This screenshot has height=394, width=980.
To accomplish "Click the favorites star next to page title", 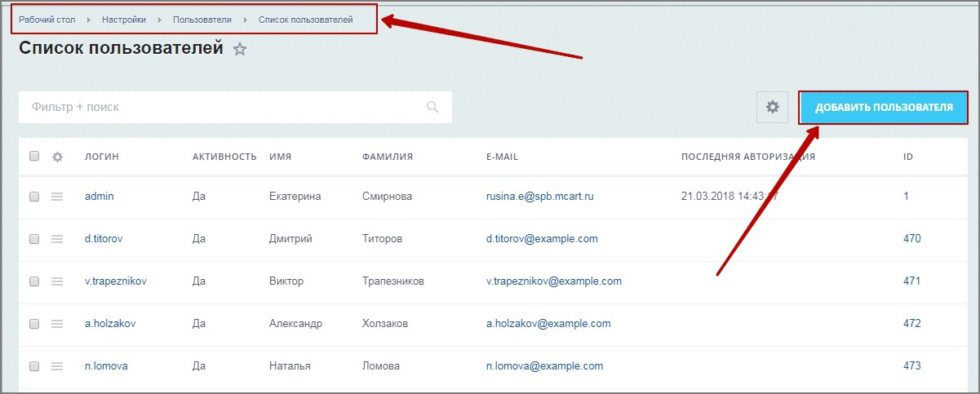I will (240, 50).
